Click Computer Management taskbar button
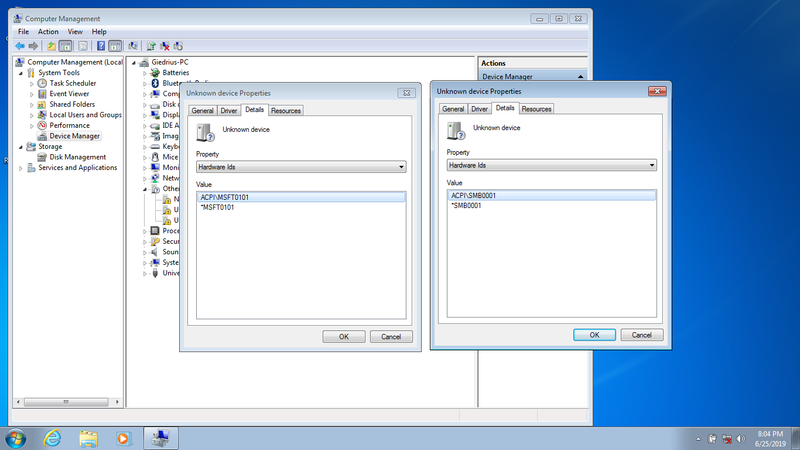Image resolution: width=800 pixels, height=450 pixels. click(x=161, y=438)
